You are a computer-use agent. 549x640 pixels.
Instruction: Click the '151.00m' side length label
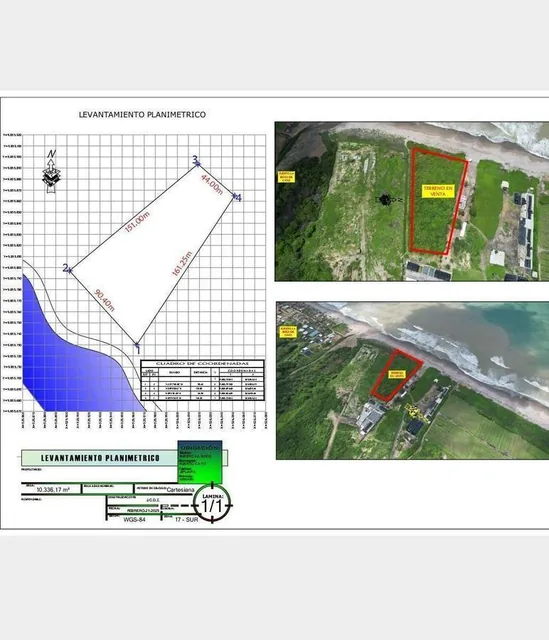tap(137, 222)
